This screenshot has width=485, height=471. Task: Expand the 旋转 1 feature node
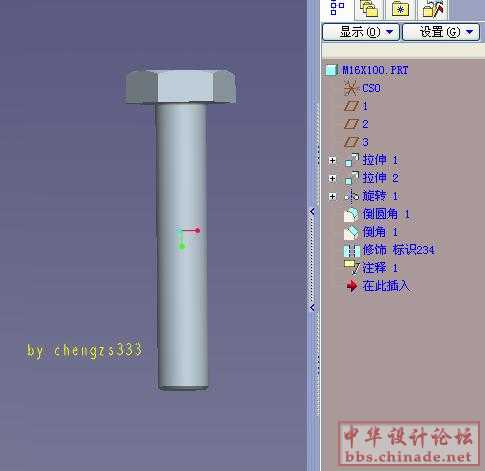point(332,196)
